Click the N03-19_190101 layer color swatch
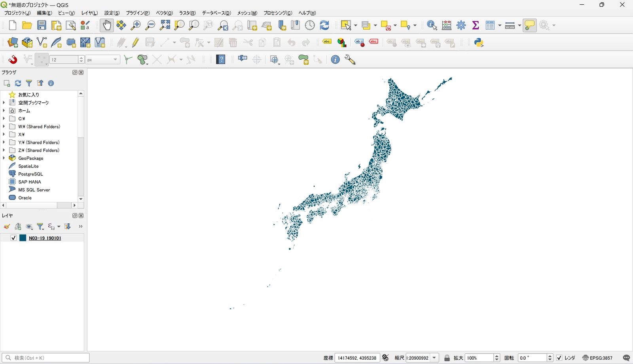This screenshot has width=633, height=364. [23, 238]
